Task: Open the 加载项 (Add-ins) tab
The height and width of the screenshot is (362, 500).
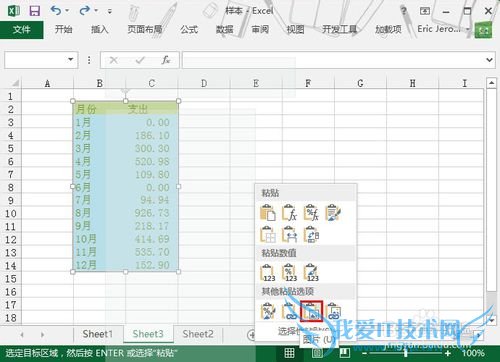Action: click(x=388, y=29)
